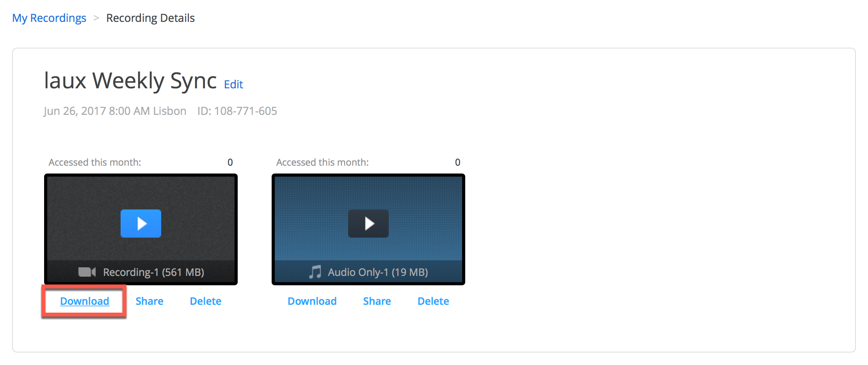Click the Recording Details breadcrumb
Screen dimensions: 868x365
tap(150, 18)
